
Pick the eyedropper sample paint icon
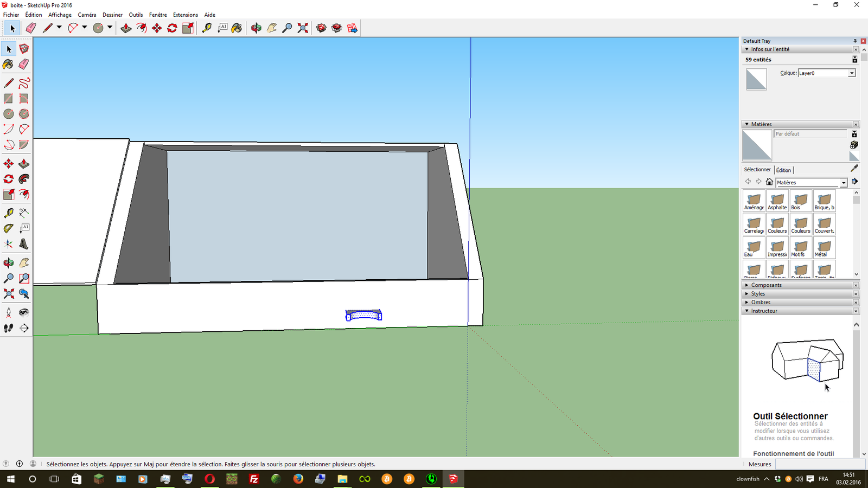(x=854, y=169)
